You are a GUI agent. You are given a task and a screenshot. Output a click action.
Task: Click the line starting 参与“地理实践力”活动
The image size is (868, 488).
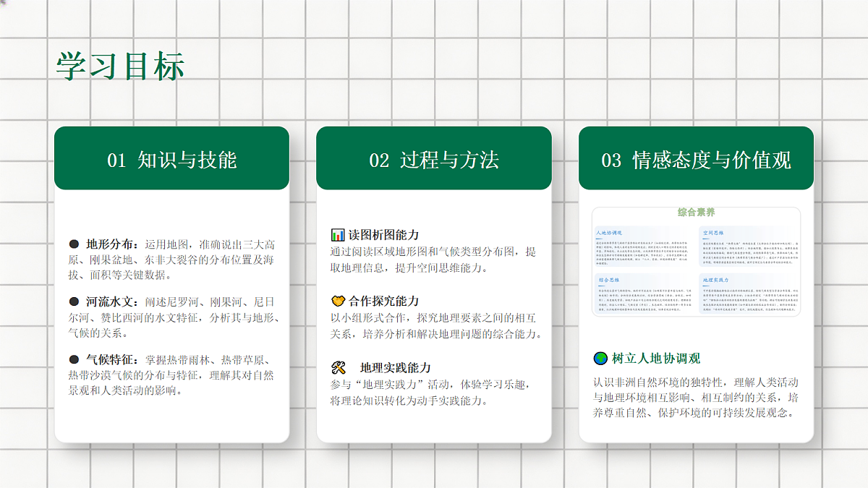432,384
